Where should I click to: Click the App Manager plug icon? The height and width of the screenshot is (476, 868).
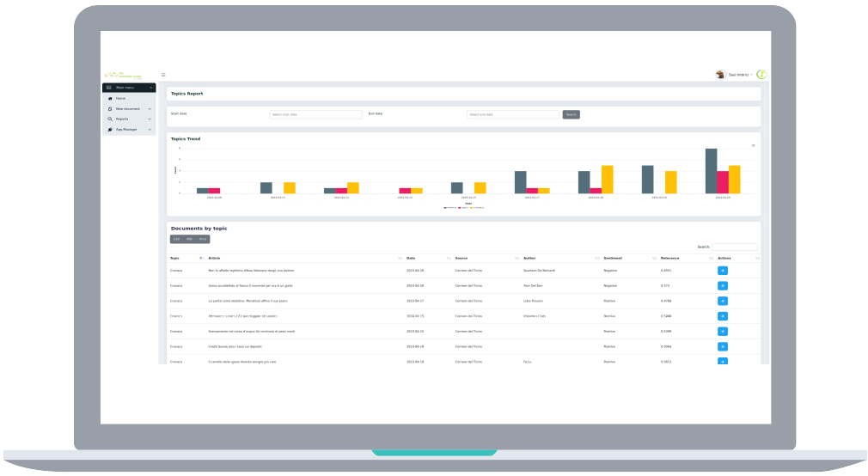[110, 130]
